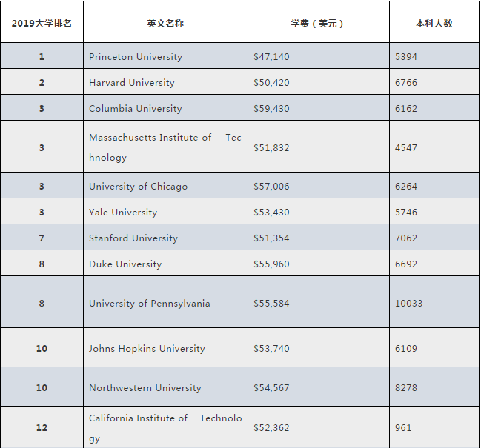Click University of Pennsylvania entry

tap(150, 303)
